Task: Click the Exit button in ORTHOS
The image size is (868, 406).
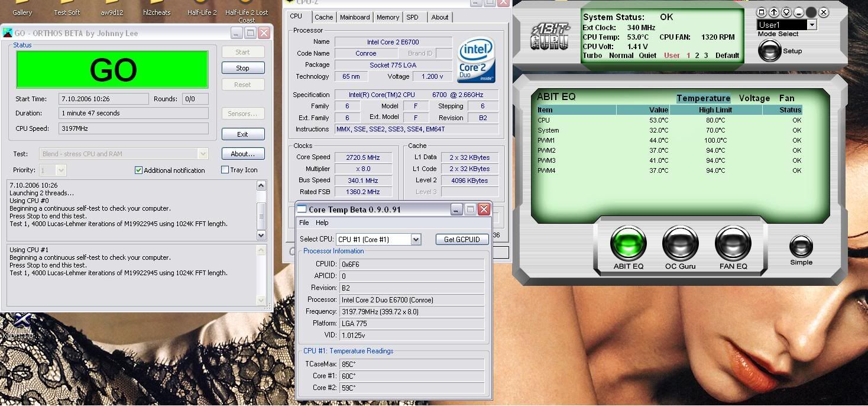Action: [242, 134]
